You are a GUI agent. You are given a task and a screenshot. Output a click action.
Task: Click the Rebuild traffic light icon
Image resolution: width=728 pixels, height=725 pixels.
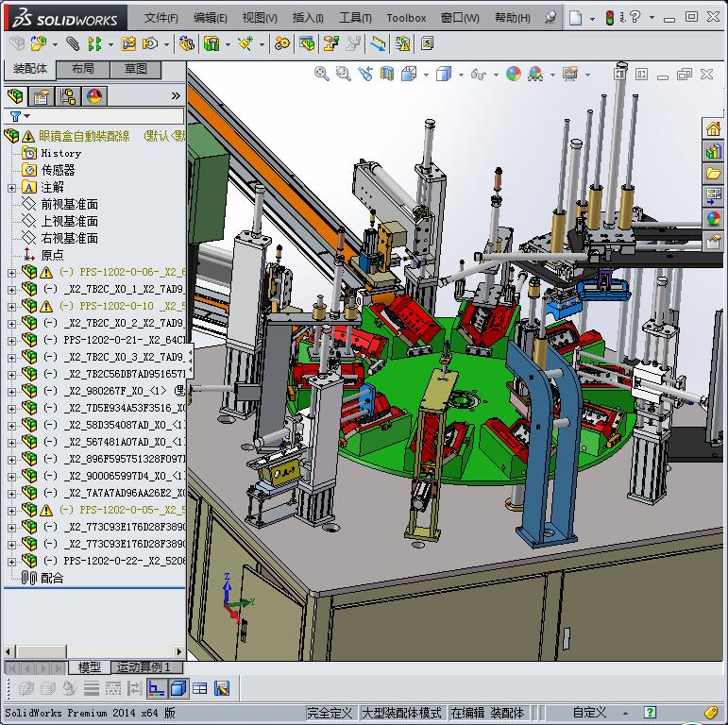click(x=610, y=18)
